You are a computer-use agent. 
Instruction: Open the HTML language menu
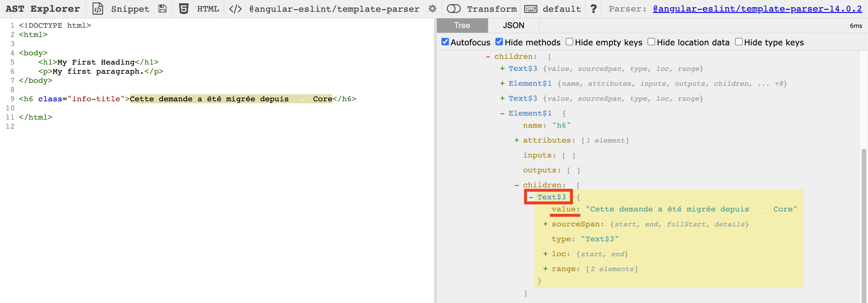click(x=208, y=9)
